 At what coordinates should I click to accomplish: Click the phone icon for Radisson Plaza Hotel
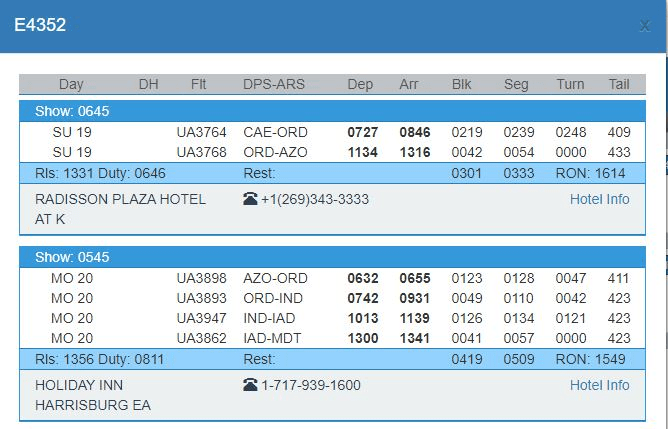[250, 199]
